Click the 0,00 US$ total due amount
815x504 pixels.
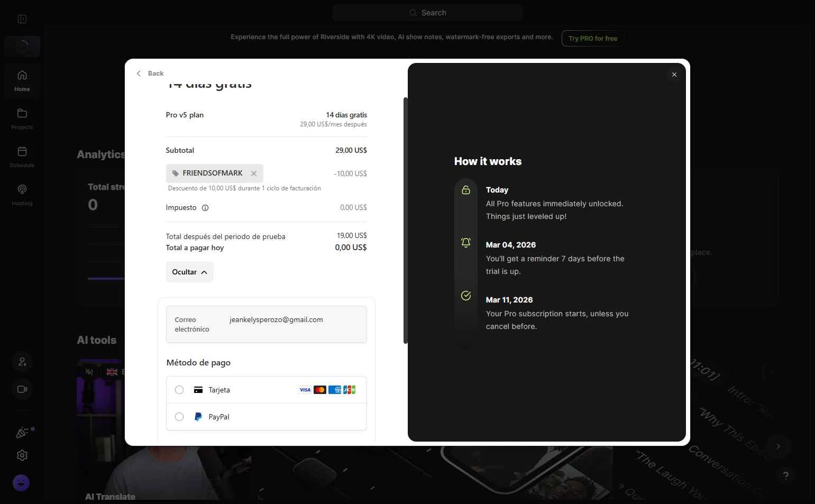point(351,248)
